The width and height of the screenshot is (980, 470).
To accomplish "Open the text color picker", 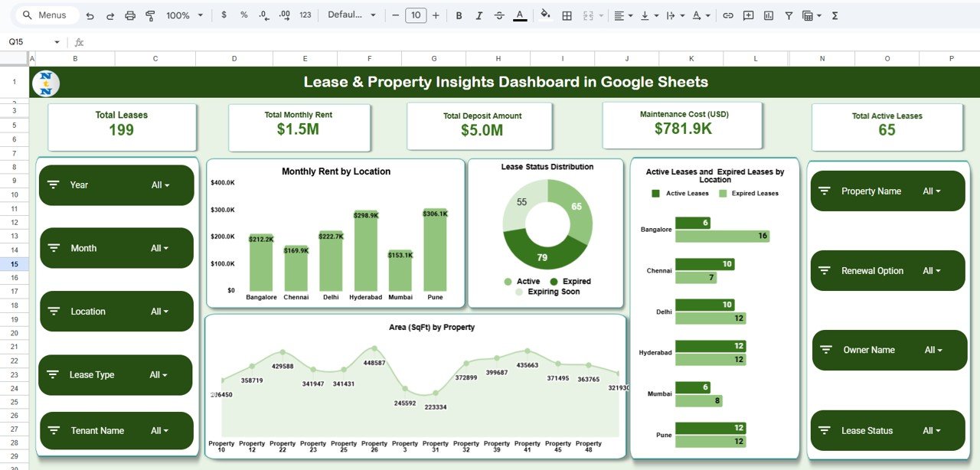I will coord(519,15).
